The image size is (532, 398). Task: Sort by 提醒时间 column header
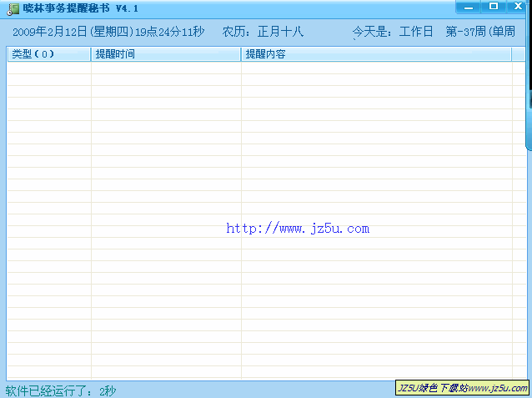click(x=166, y=54)
